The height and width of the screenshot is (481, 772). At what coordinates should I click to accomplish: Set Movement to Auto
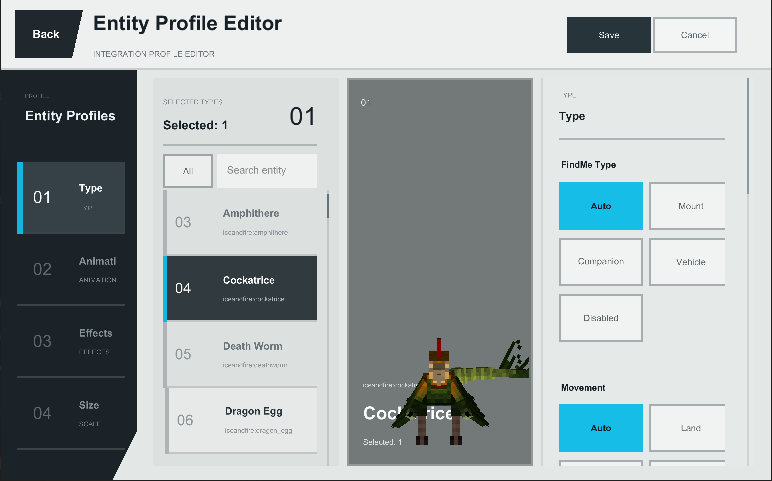pyautogui.click(x=601, y=428)
